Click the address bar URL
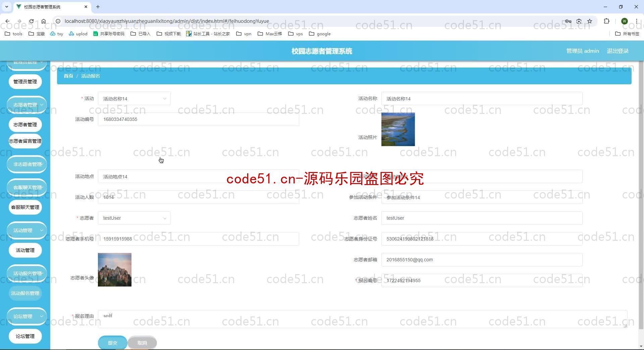The width and height of the screenshot is (644, 350). point(167,21)
